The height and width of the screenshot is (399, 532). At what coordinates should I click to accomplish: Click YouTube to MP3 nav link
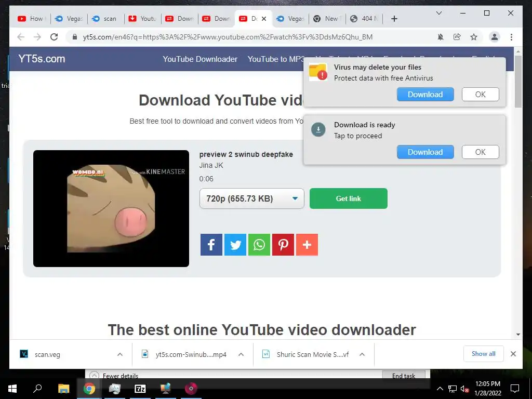275,59
